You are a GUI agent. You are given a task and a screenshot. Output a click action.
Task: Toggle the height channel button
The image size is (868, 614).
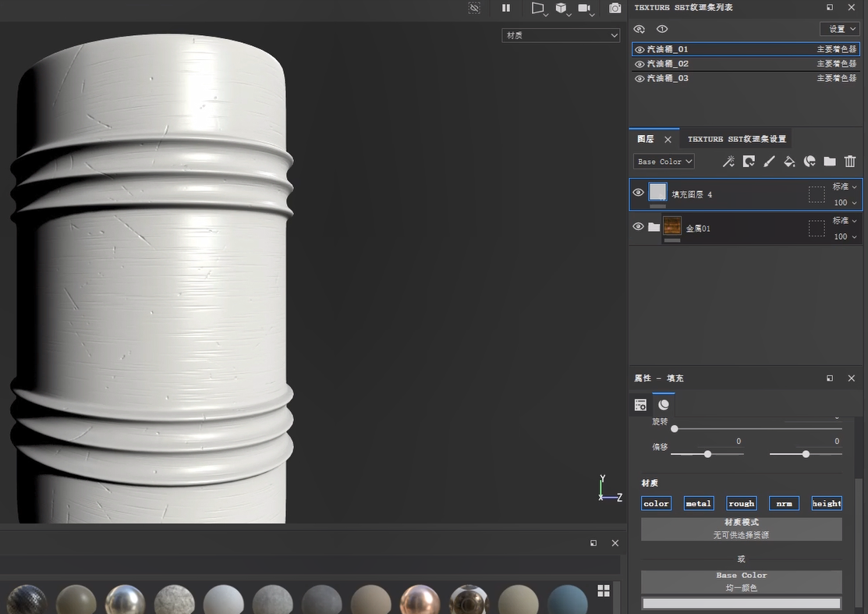[x=827, y=503]
